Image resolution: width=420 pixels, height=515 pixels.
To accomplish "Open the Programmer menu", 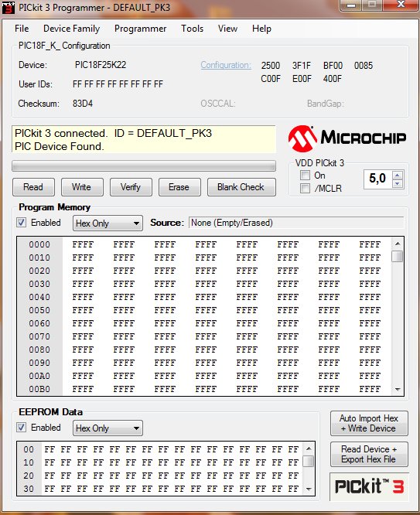I will click(x=140, y=29).
